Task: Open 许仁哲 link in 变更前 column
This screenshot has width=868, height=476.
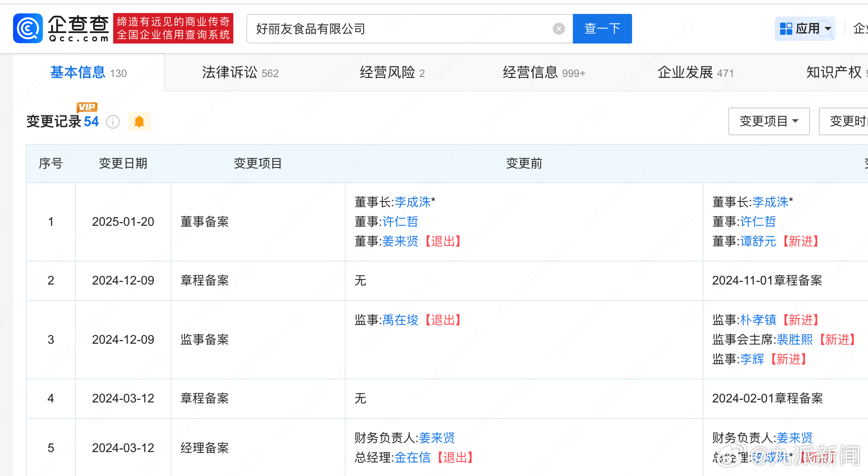Action: pyautogui.click(x=400, y=221)
